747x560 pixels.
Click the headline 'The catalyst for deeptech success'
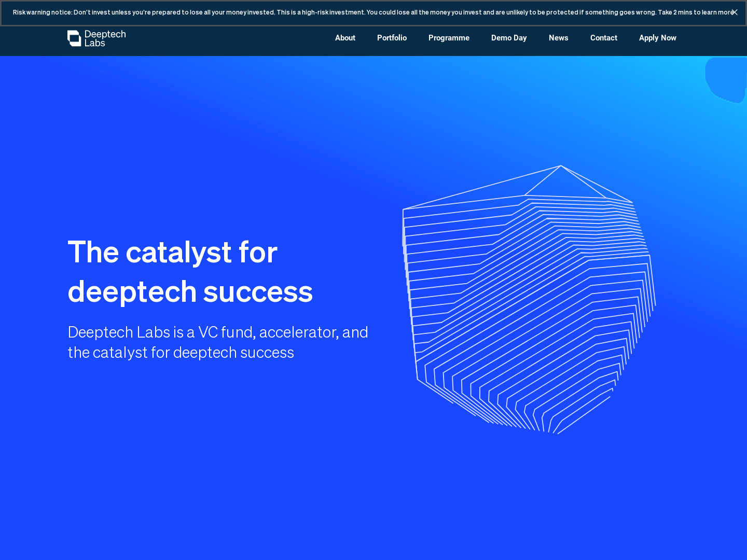click(x=190, y=272)
